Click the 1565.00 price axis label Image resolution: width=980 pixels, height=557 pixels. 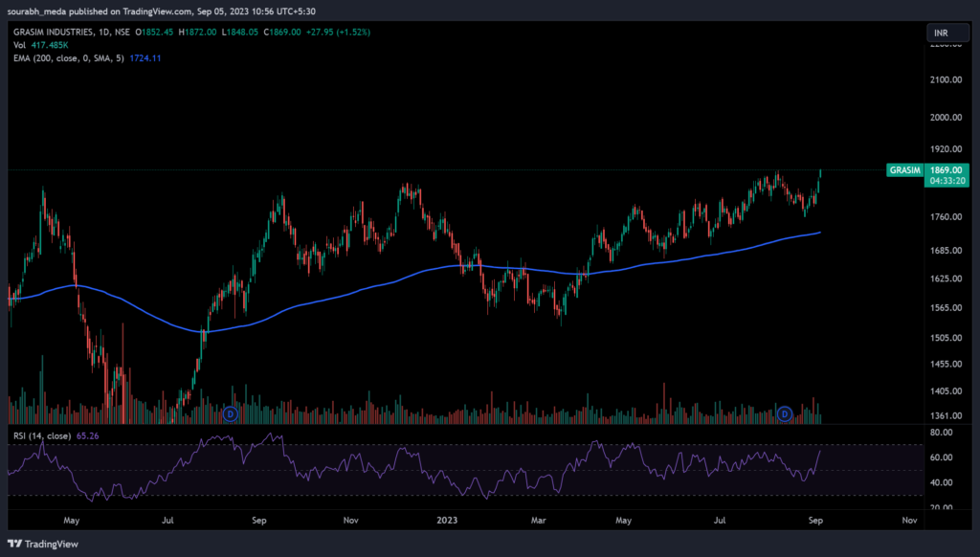pyautogui.click(x=947, y=308)
